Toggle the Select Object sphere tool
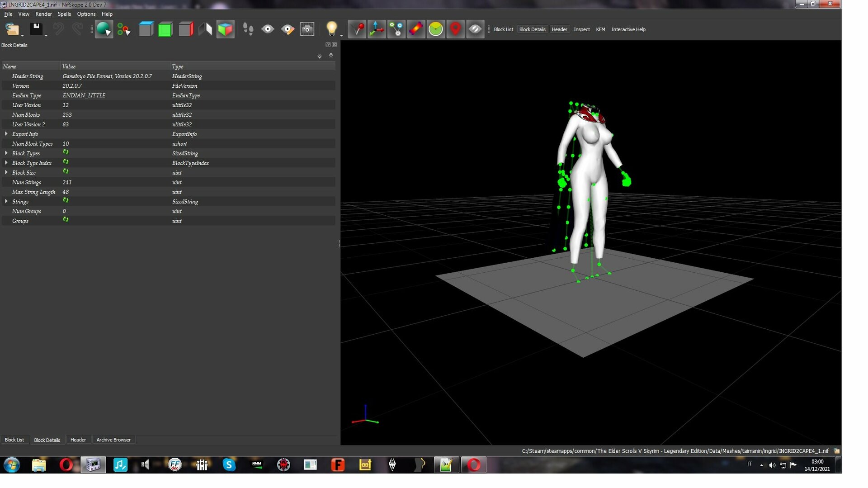Screen dimensions: 868x488 pyautogui.click(x=104, y=29)
